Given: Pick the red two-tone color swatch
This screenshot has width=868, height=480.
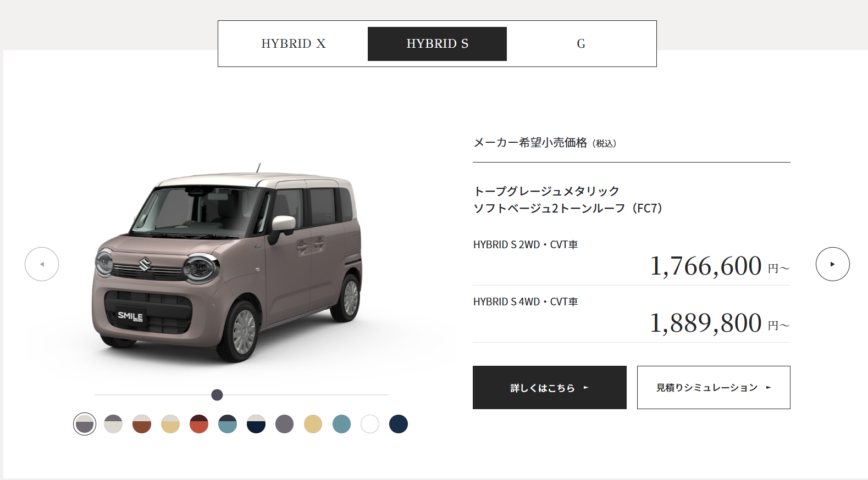Looking at the screenshot, I should click(199, 424).
